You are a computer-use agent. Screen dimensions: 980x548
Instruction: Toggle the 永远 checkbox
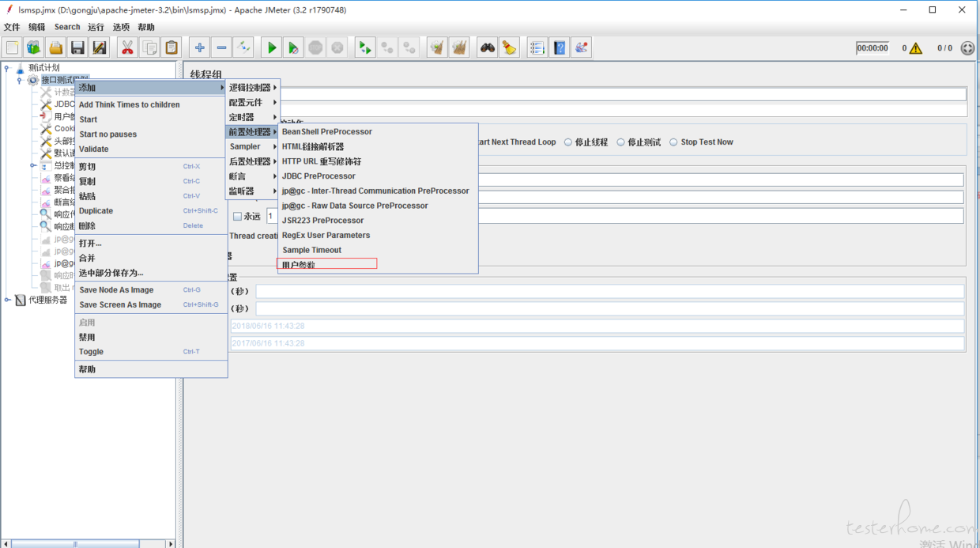point(237,216)
